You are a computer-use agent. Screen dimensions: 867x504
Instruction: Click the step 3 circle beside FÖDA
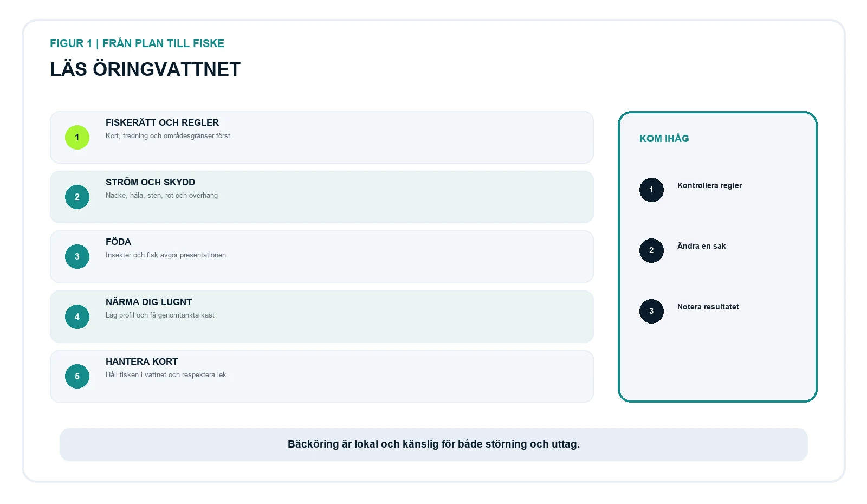click(x=77, y=256)
